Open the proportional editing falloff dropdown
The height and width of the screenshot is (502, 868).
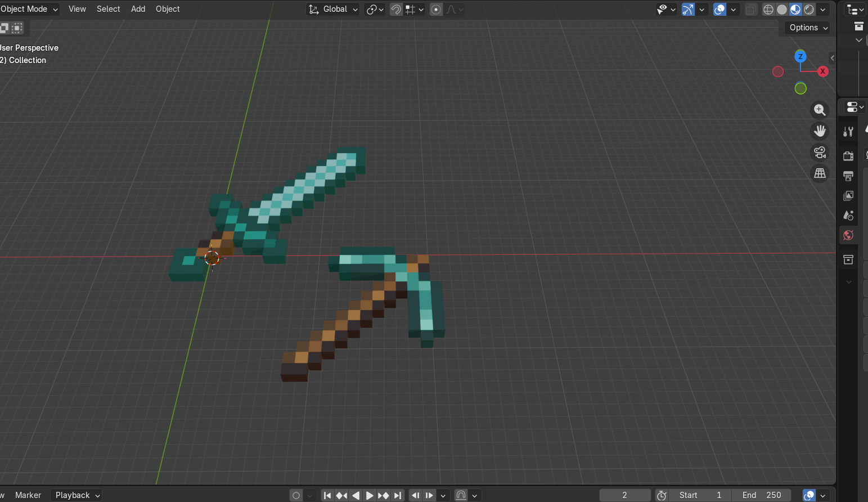click(x=455, y=9)
